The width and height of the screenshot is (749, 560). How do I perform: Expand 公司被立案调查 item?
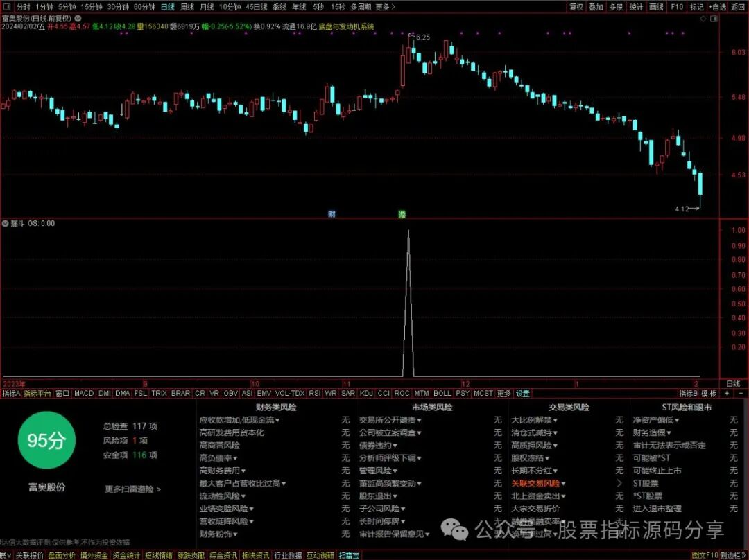click(390, 433)
